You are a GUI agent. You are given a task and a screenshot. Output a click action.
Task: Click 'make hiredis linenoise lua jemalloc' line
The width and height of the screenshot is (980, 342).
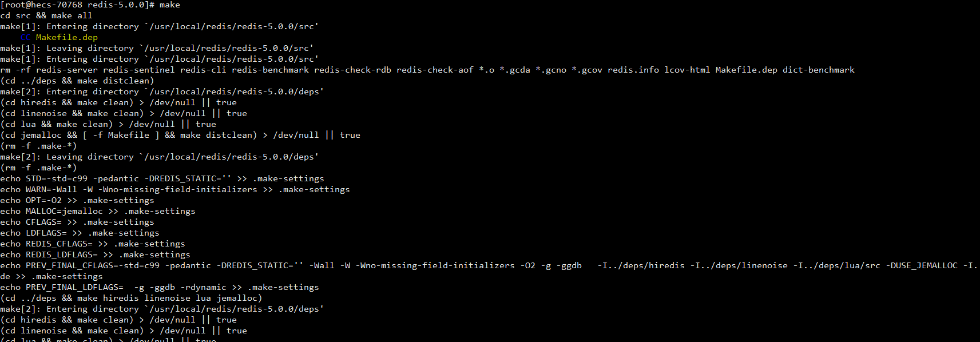point(131,298)
